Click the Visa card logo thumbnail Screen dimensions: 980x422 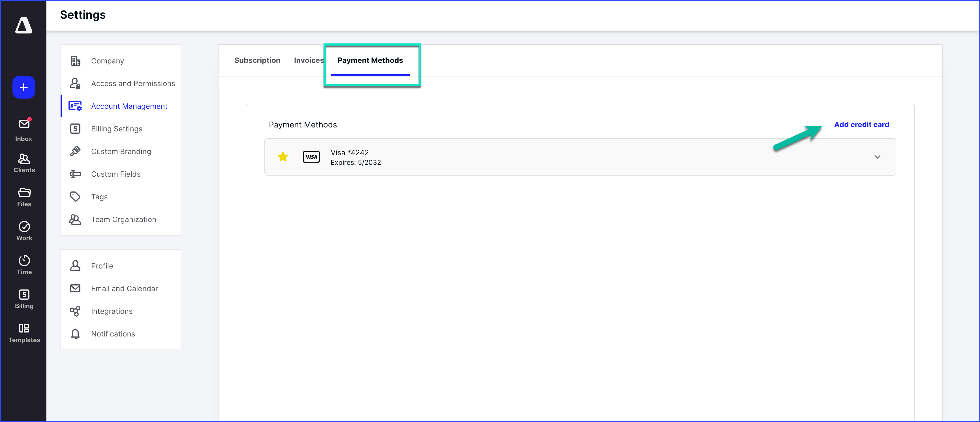point(311,157)
